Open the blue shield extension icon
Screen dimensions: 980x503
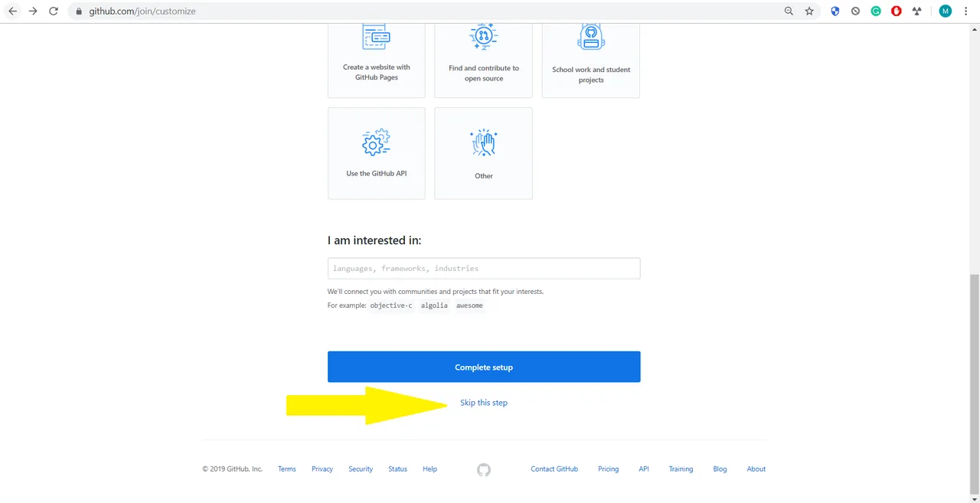pos(835,11)
